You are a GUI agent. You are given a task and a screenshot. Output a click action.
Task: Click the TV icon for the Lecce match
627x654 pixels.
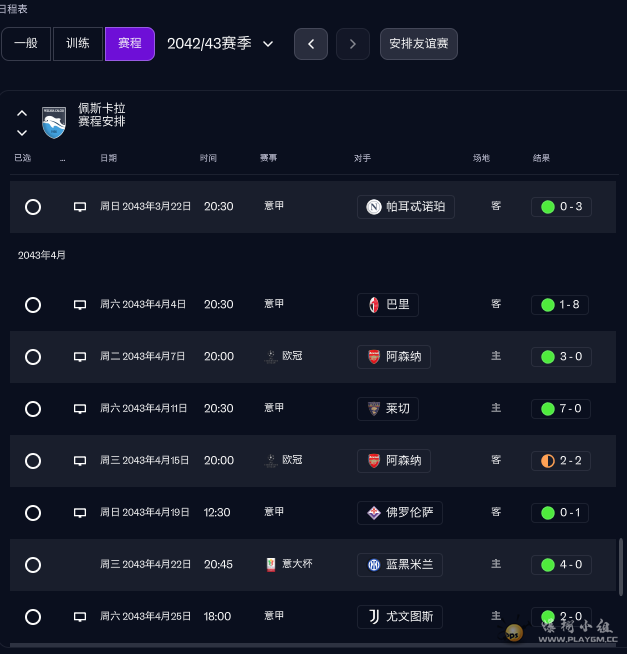[x=80, y=409]
